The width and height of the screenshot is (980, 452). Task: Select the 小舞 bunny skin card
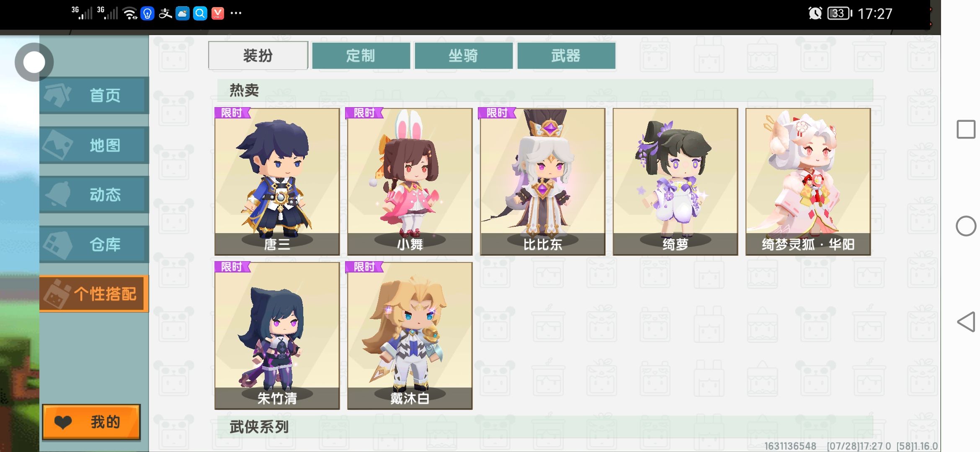coord(410,182)
